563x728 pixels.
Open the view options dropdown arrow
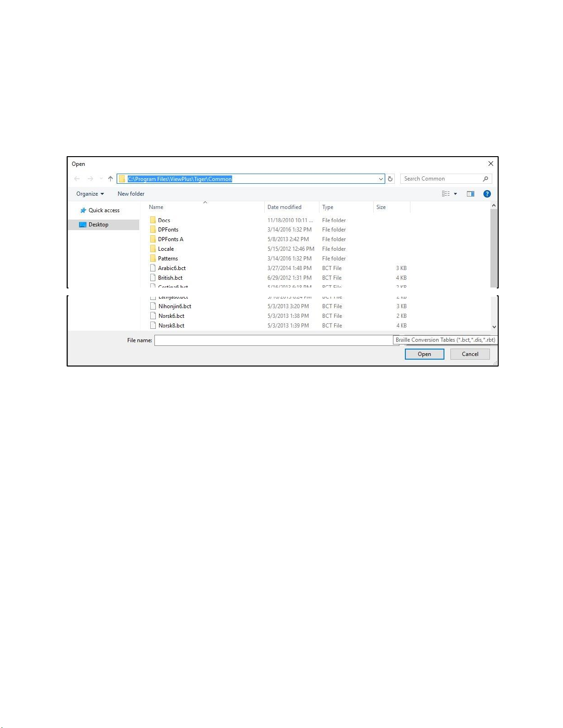(455, 194)
